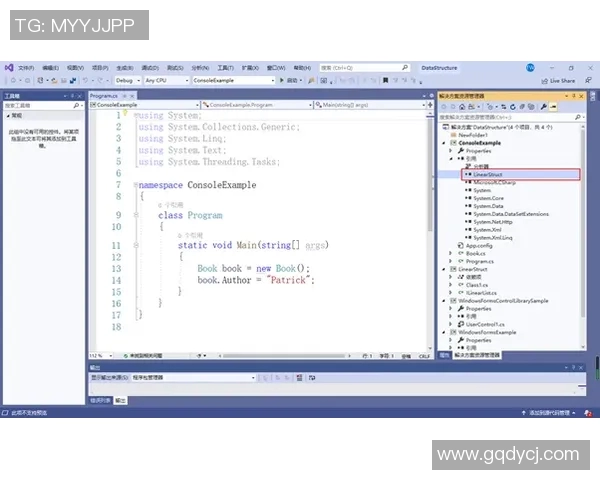This screenshot has height=480, width=600.
Task: Click the Live Share button
Action: tap(558, 81)
